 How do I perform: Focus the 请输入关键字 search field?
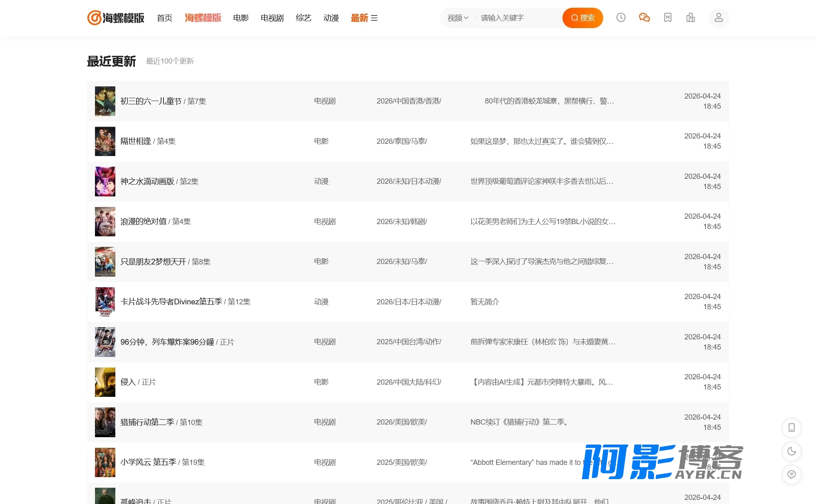(518, 18)
